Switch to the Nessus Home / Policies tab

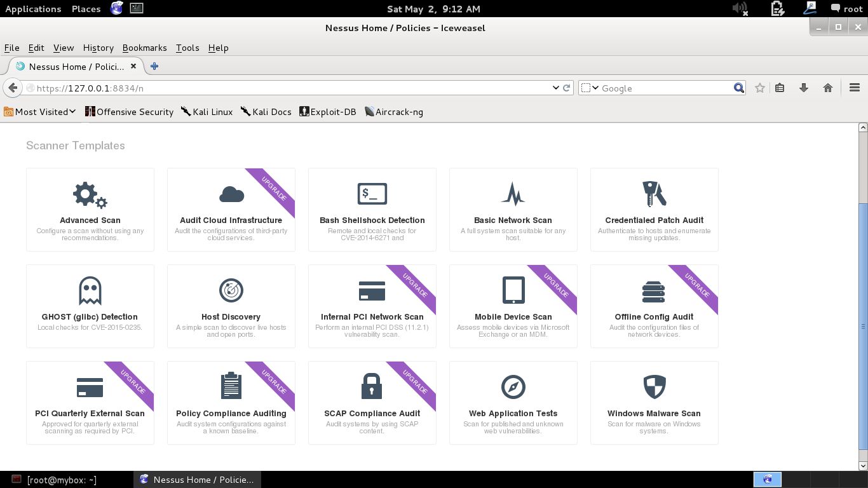[x=76, y=66]
